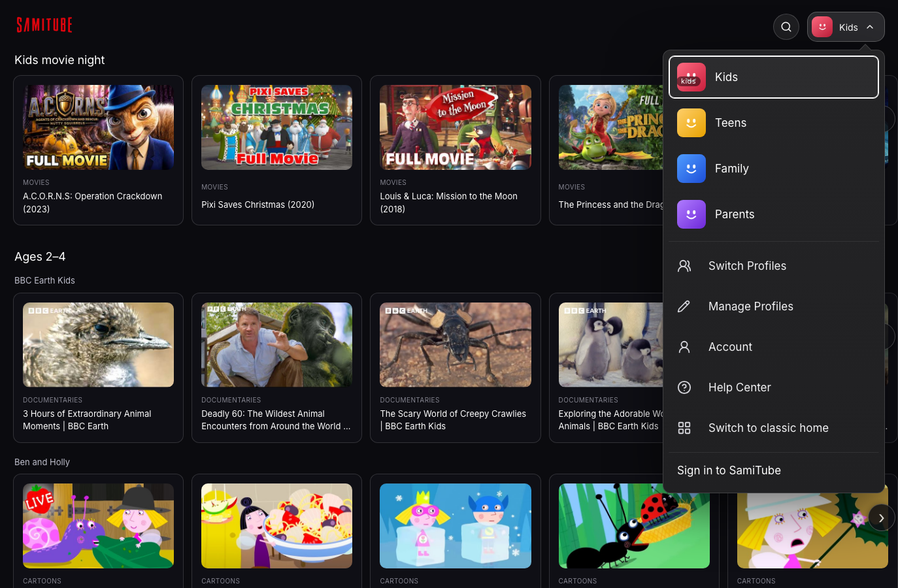The height and width of the screenshot is (588, 898).
Task: Select Switch to classic home
Action: pos(774,428)
